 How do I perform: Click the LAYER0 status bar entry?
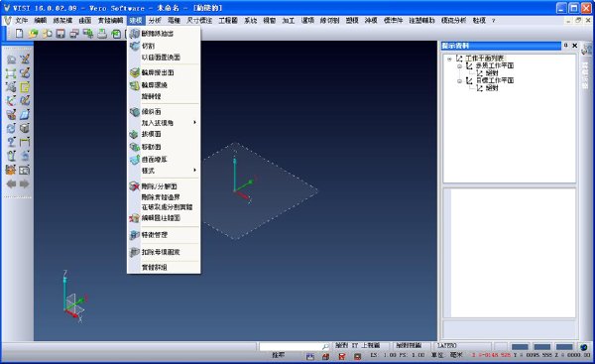446,345
